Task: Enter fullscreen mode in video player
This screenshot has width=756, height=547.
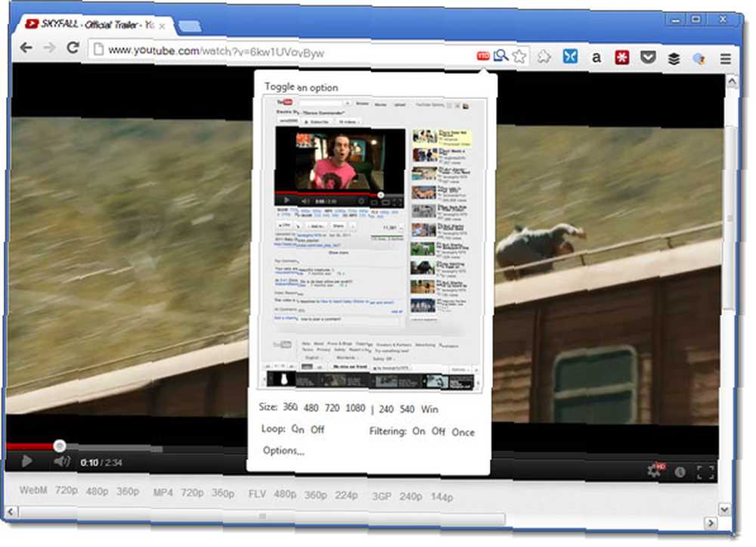Action: tap(705, 472)
